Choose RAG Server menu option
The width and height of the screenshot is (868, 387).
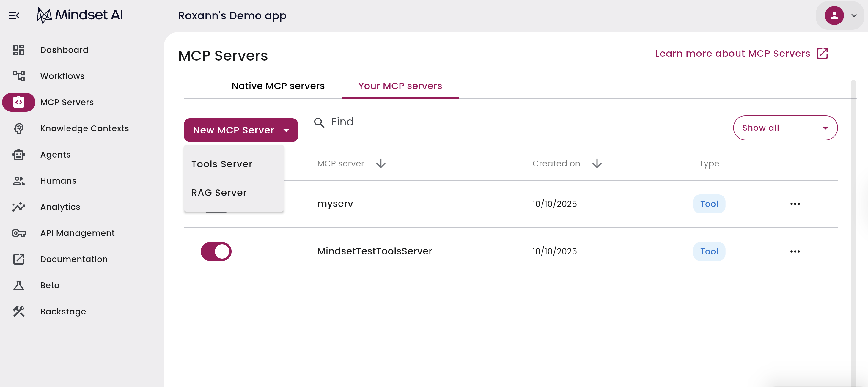click(x=219, y=193)
